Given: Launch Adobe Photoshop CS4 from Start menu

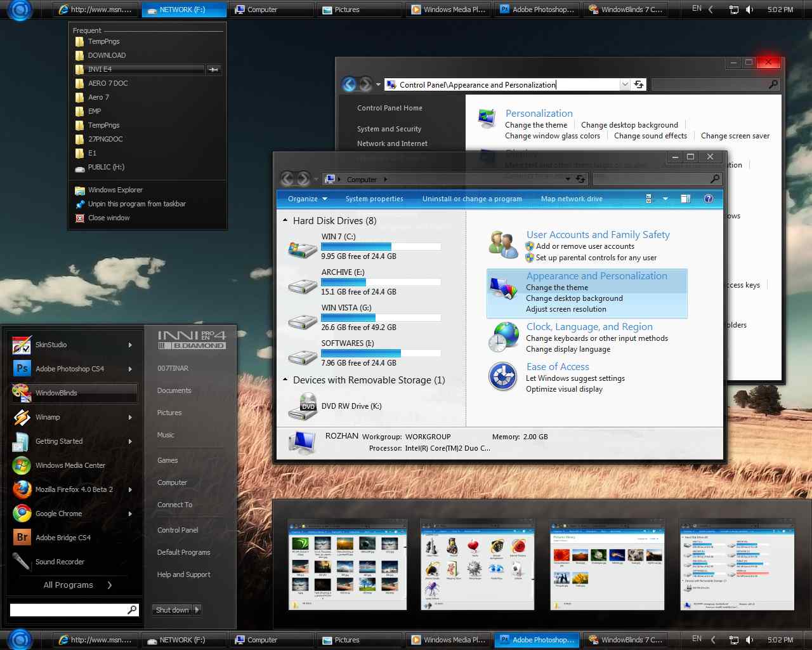Looking at the screenshot, I should click(70, 369).
